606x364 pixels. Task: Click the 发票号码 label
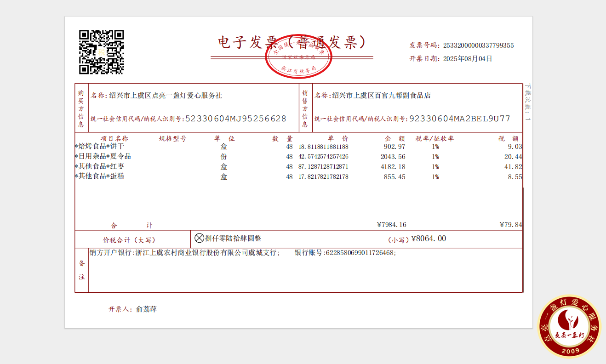click(x=423, y=45)
